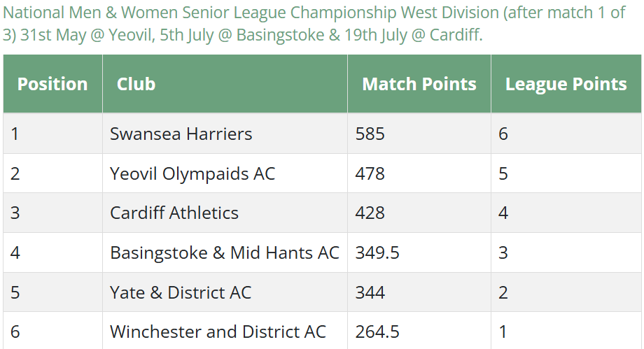Click league points 6 for Swansea Harriers
644x349 pixels.
click(x=503, y=134)
